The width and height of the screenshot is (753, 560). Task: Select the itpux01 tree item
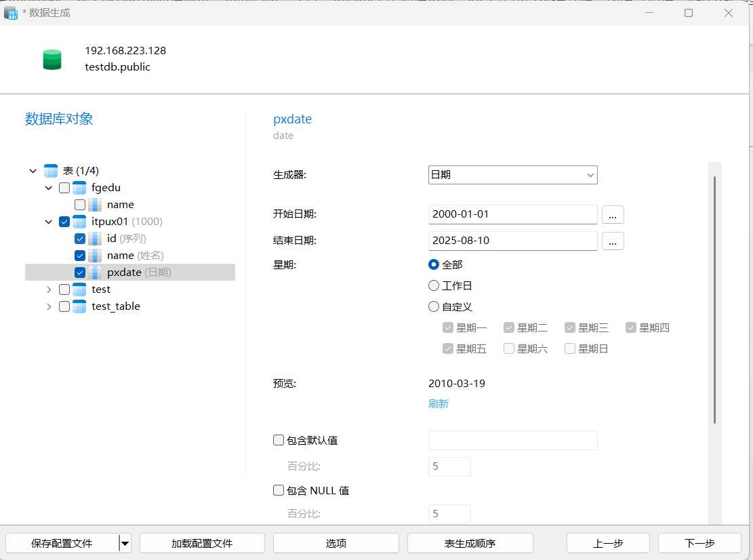(x=110, y=222)
